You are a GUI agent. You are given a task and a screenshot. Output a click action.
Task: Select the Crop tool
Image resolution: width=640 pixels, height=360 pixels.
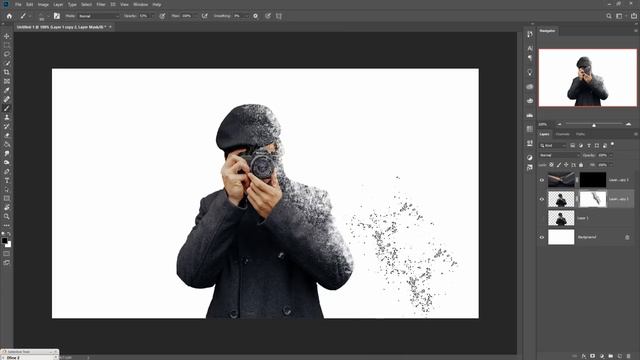point(7,72)
